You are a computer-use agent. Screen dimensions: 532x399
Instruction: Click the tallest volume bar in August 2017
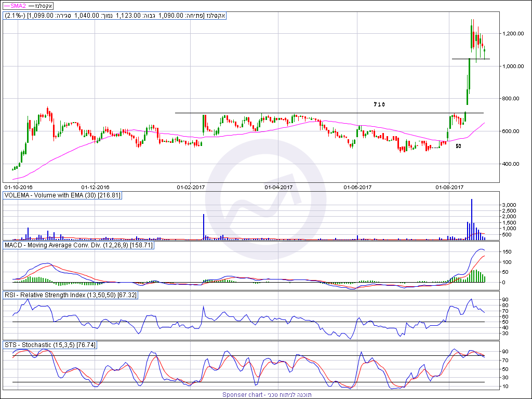coord(472,218)
